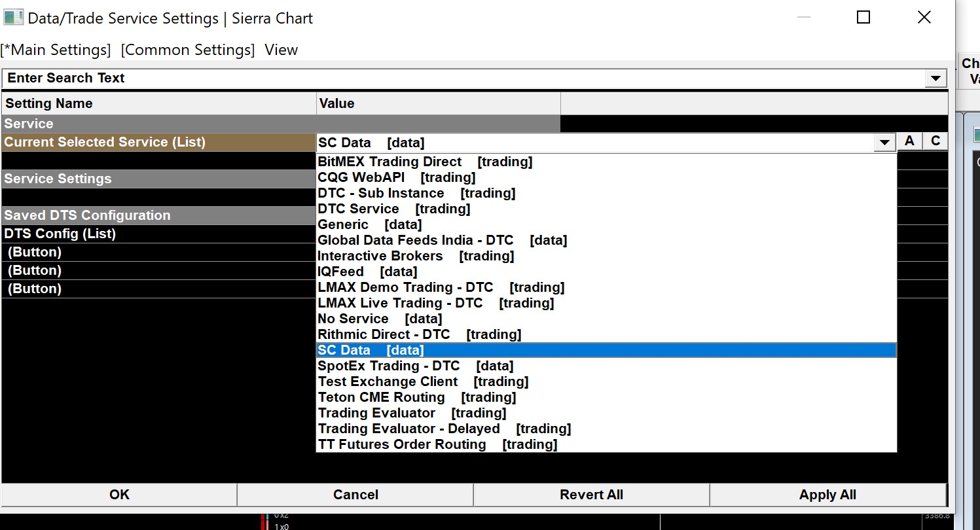The image size is (980, 530).
Task: Select the DTS Config (List) setting row
Action: pos(159,234)
